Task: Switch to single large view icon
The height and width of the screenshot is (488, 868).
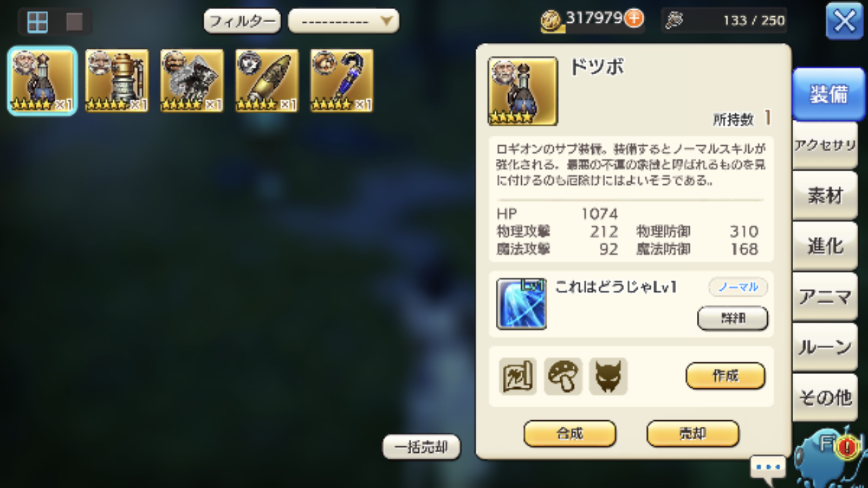Action: click(x=74, y=22)
